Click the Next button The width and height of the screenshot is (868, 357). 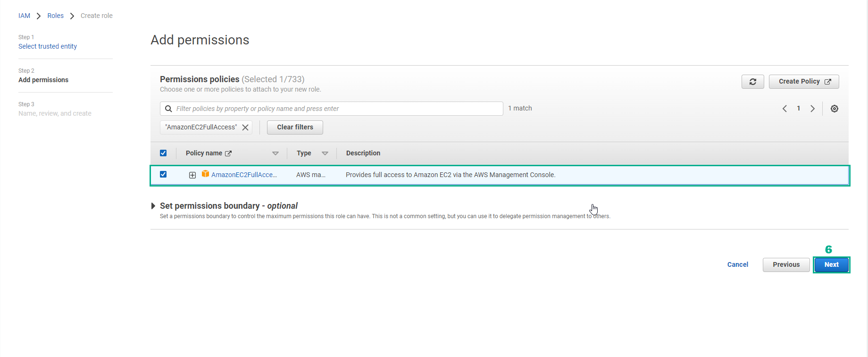(x=831, y=265)
